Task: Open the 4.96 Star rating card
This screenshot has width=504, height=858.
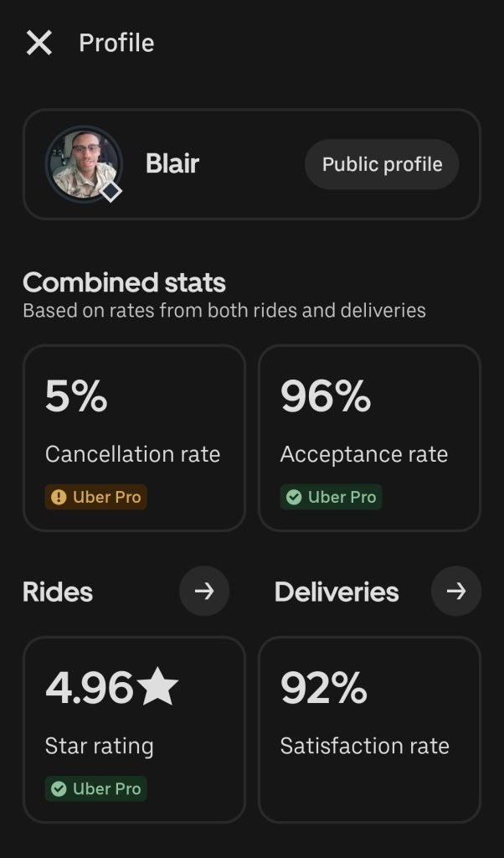Action: pyautogui.click(x=134, y=729)
